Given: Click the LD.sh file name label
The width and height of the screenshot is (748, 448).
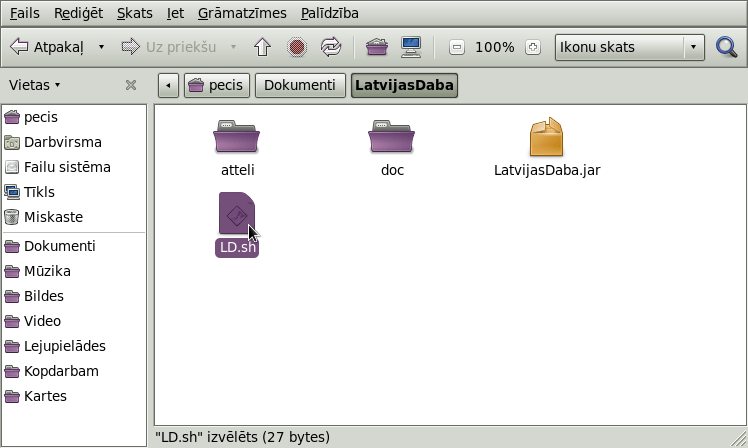Looking at the screenshot, I should point(237,248).
